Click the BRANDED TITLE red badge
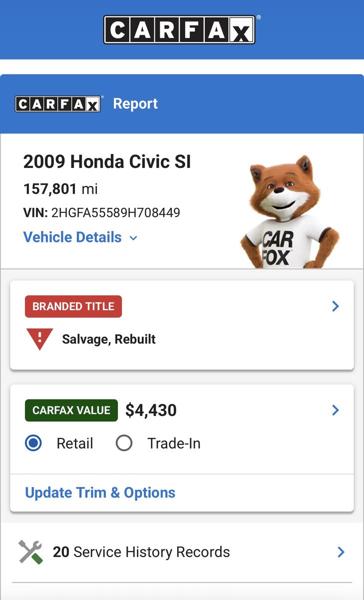364x600 pixels. tap(73, 306)
